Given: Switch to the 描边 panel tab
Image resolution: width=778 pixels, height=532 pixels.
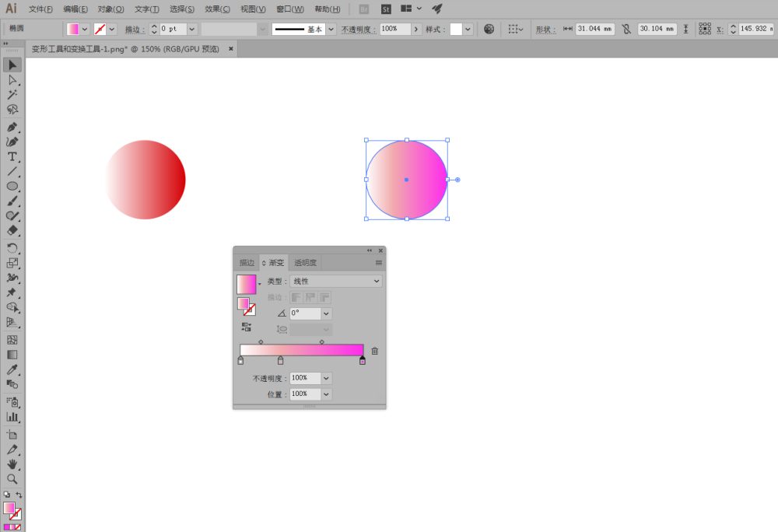Looking at the screenshot, I should (247, 263).
